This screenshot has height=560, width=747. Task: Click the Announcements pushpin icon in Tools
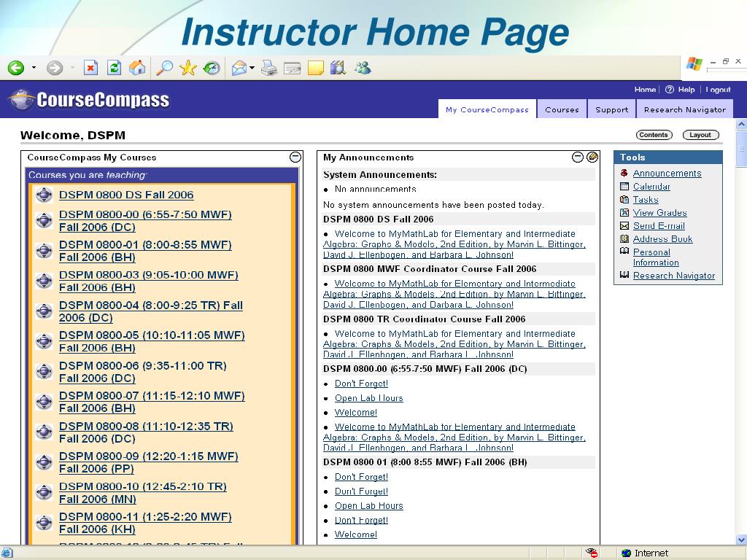point(624,173)
